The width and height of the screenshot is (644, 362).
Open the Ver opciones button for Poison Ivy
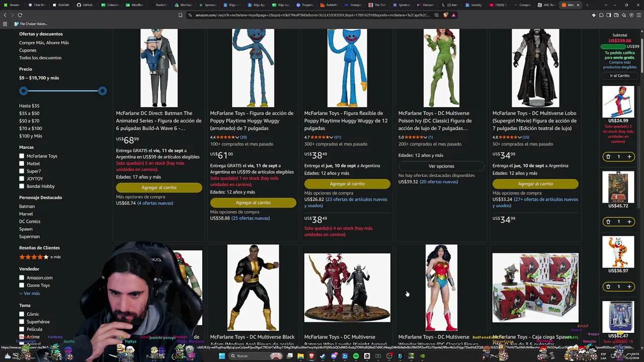point(441,166)
